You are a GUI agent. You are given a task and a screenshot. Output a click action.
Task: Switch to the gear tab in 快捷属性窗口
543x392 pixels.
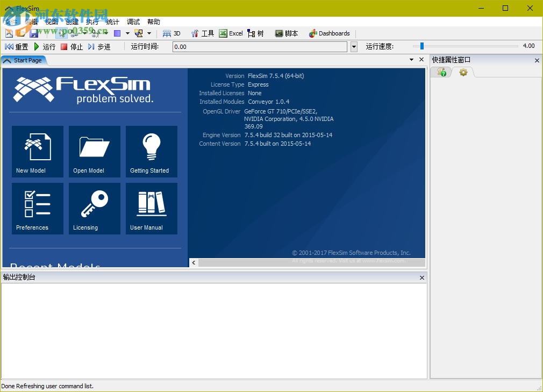pos(463,72)
